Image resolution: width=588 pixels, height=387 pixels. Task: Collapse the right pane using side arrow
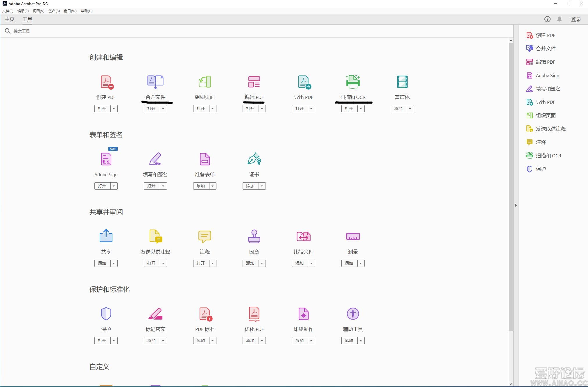(516, 205)
